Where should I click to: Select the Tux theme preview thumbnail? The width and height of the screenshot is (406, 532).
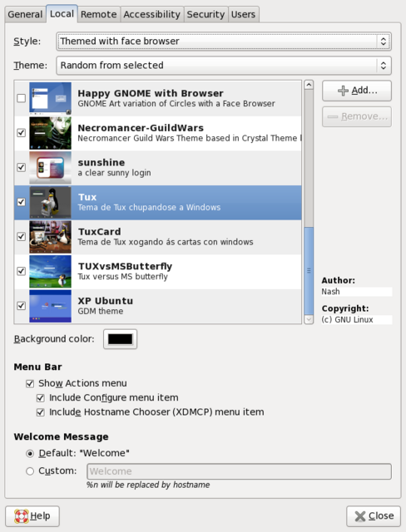[x=50, y=202]
